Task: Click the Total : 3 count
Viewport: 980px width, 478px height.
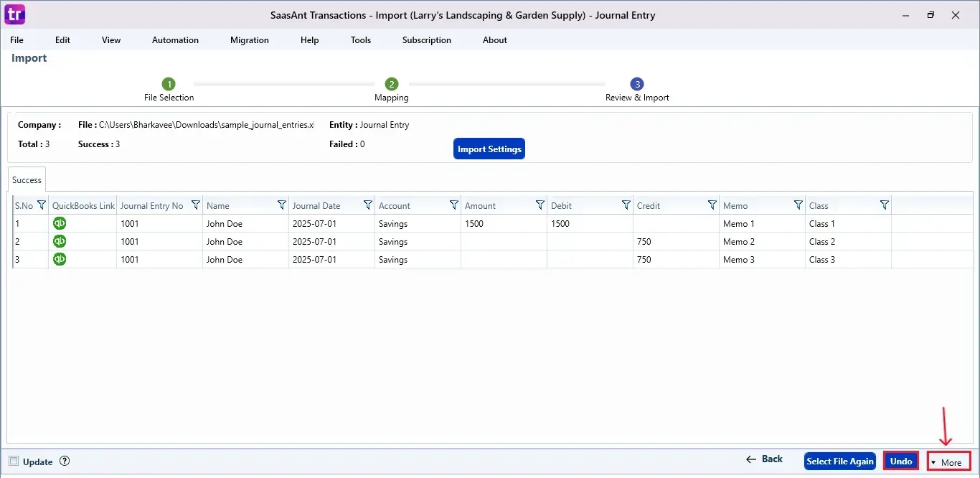Action: pos(34,144)
